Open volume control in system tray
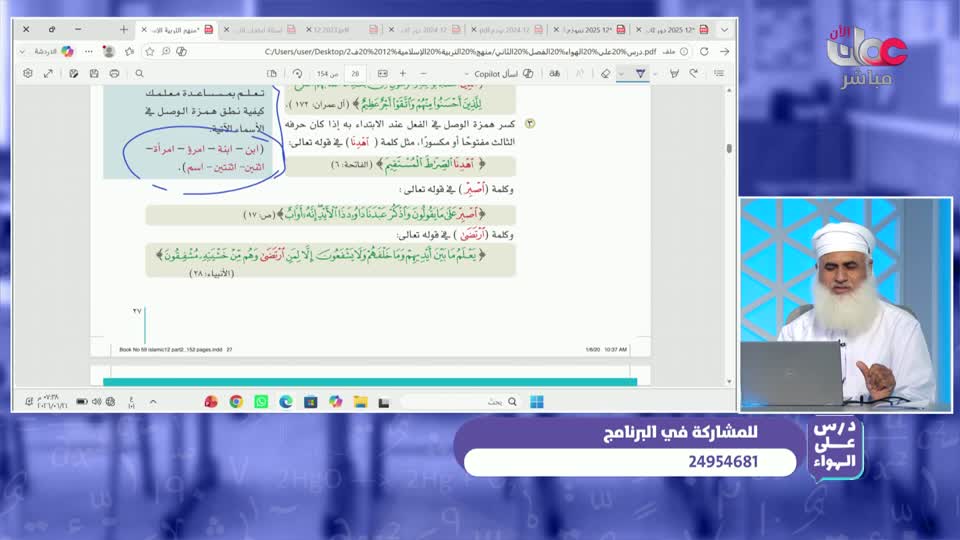Viewport: 960px width, 540px height. [97, 402]
